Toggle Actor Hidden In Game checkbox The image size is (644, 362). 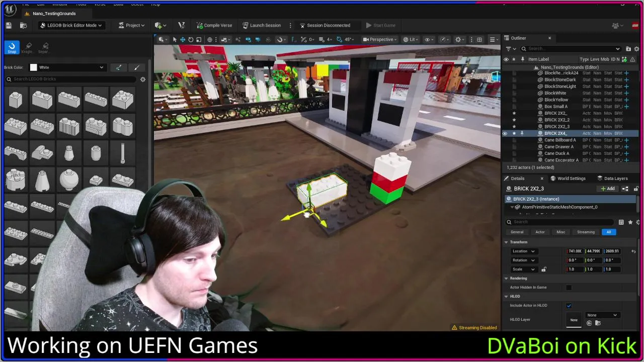click(x=569, y=288)
